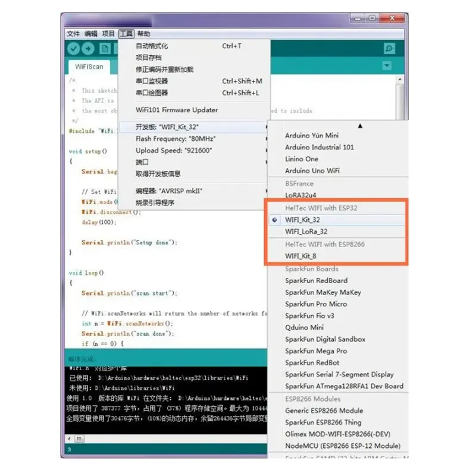Select Arduino Industrial 101 board

click(338, 147)
